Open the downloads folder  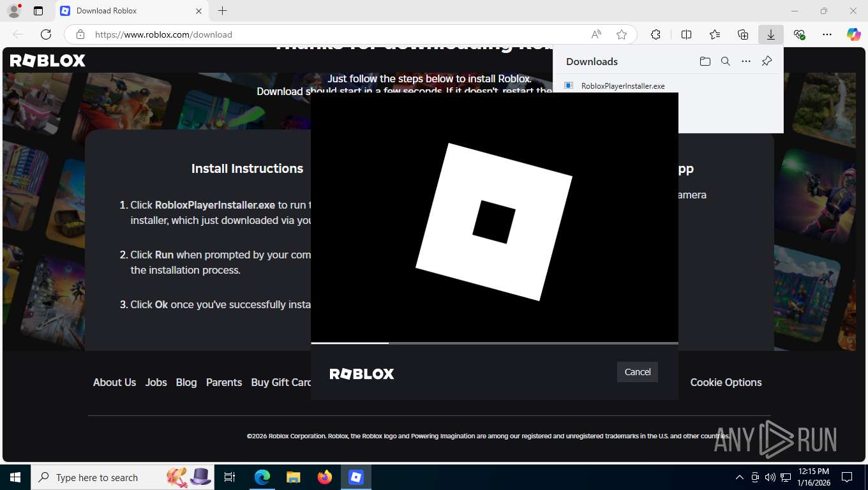point(705,61)
